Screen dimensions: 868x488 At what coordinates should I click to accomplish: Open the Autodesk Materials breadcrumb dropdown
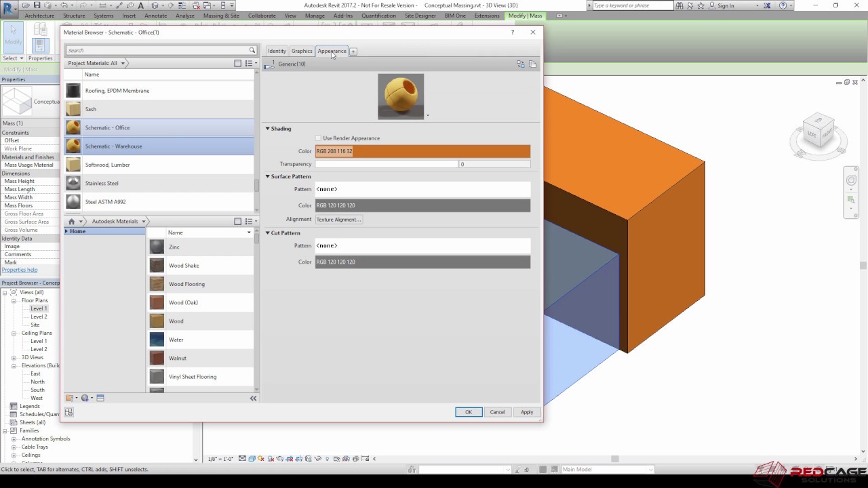(143, 221)
